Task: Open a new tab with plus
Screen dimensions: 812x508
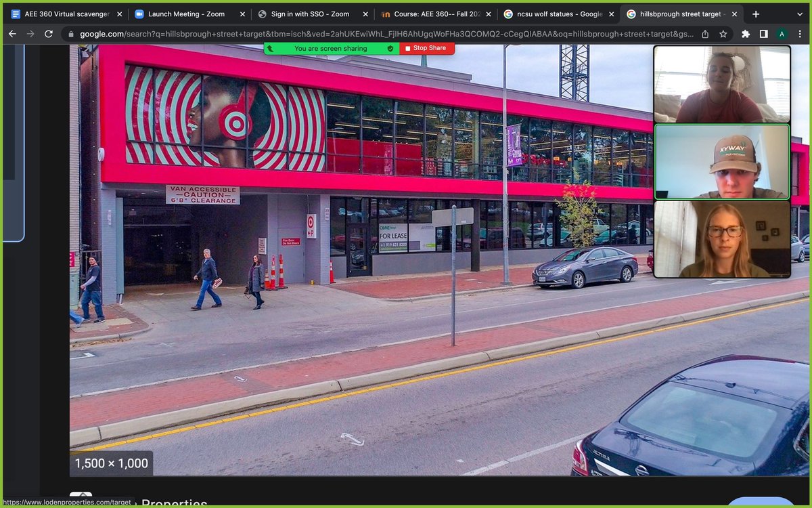Action: [756, 14]
